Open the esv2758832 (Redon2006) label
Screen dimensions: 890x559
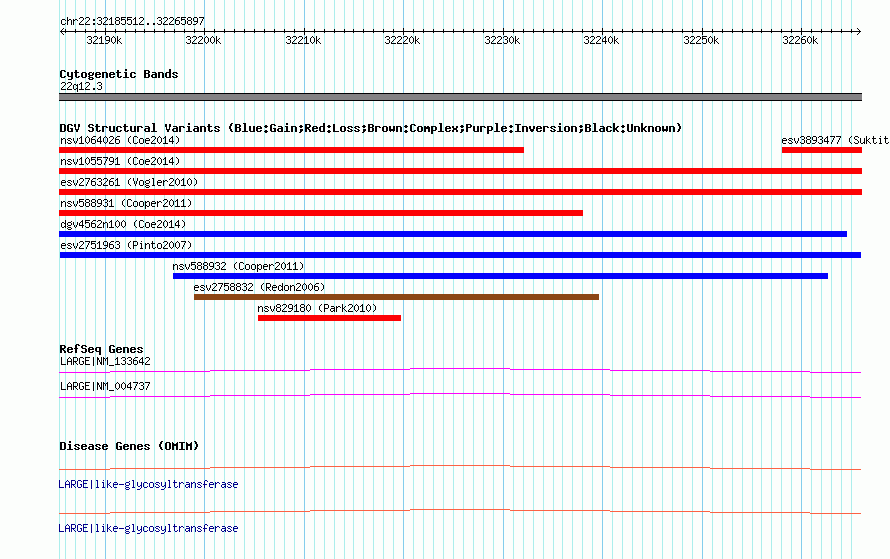point(259,287)
